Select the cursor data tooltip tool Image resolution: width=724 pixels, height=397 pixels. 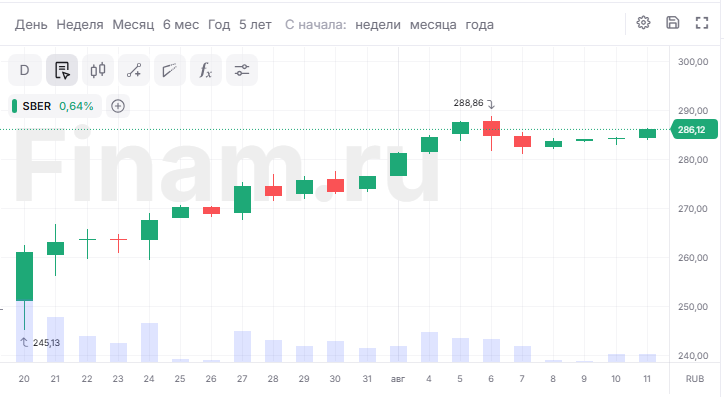coord(62,70)
